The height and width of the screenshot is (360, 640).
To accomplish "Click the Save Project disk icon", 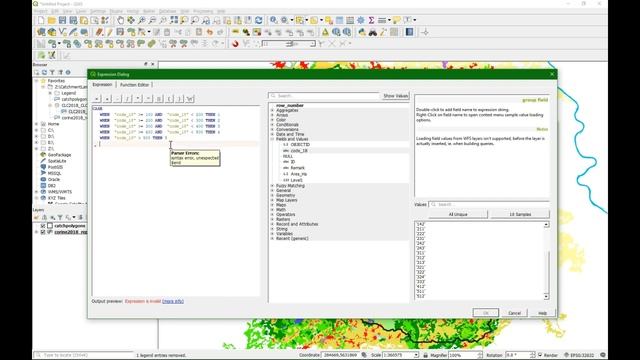I will (62, 20).
